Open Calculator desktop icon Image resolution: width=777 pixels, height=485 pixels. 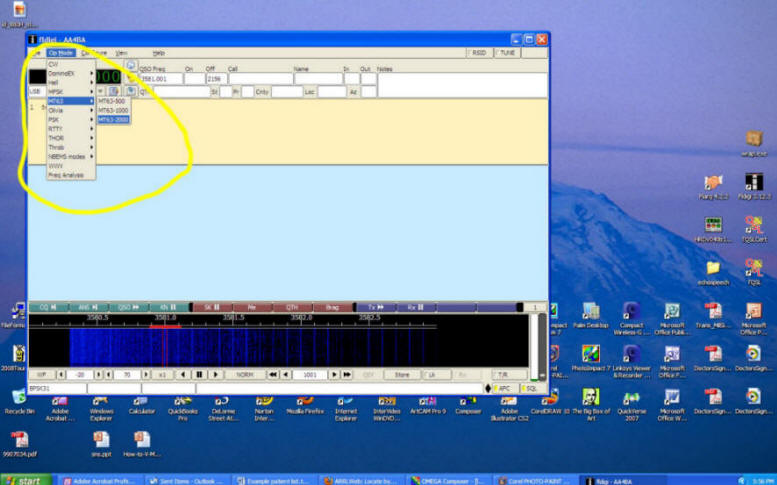[142, 405]
